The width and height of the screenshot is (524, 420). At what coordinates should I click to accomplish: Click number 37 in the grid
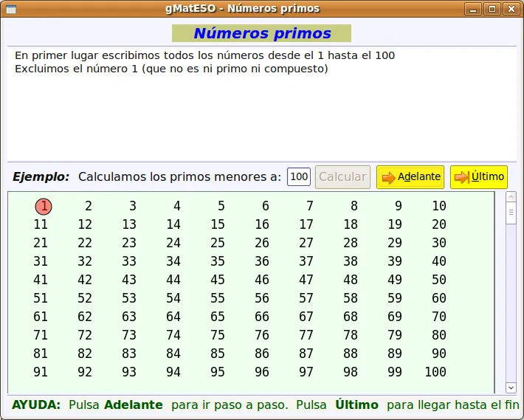(x=306, y=261)
